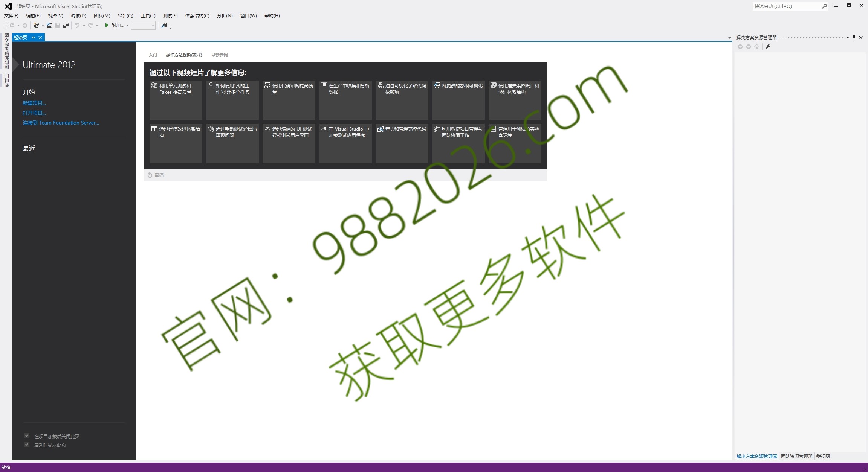Open the 窗口(W) menu
The image size is (868, 472).
[x=249, y=15]
